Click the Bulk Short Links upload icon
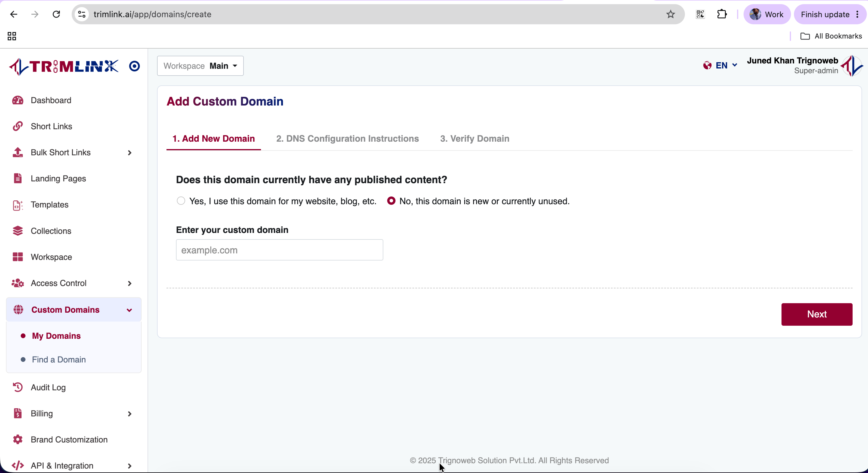 click(x=17, y=152)
